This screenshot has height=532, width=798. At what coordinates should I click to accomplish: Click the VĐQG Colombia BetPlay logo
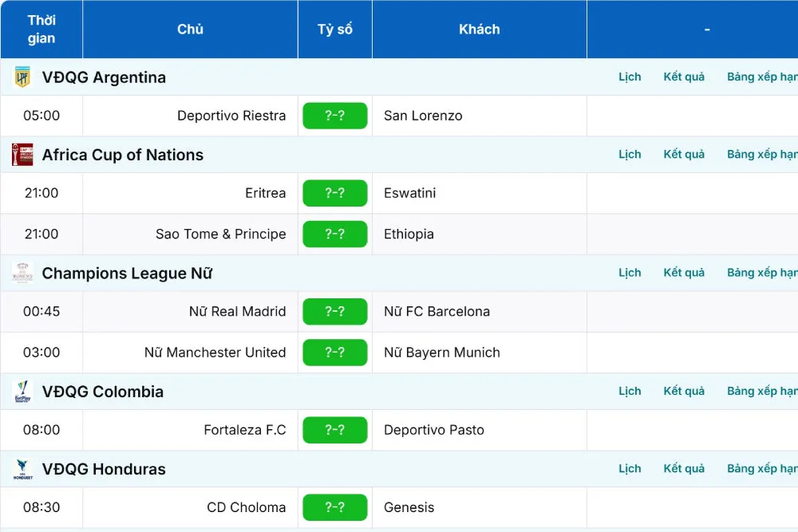[x=22, y=392]
